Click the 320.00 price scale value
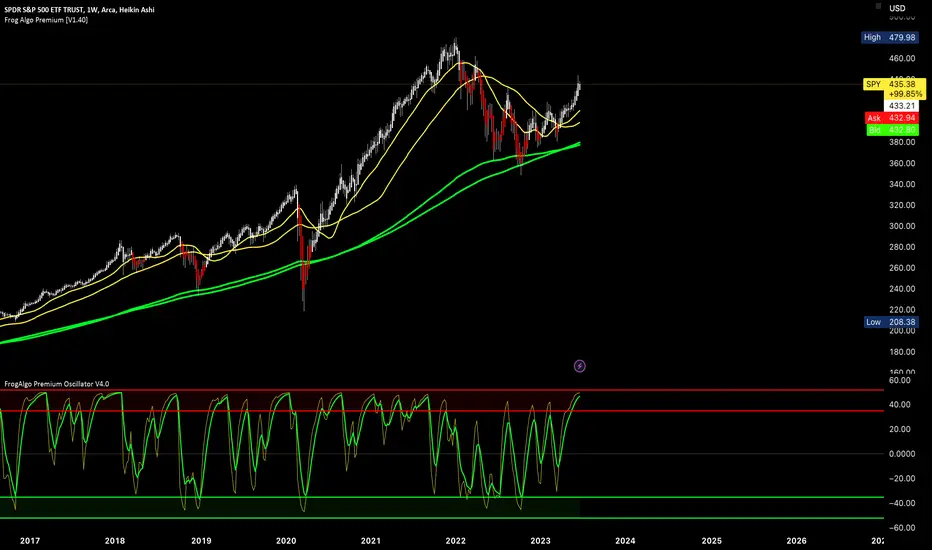Screen dimensions: 932x550 pos(902,205)
